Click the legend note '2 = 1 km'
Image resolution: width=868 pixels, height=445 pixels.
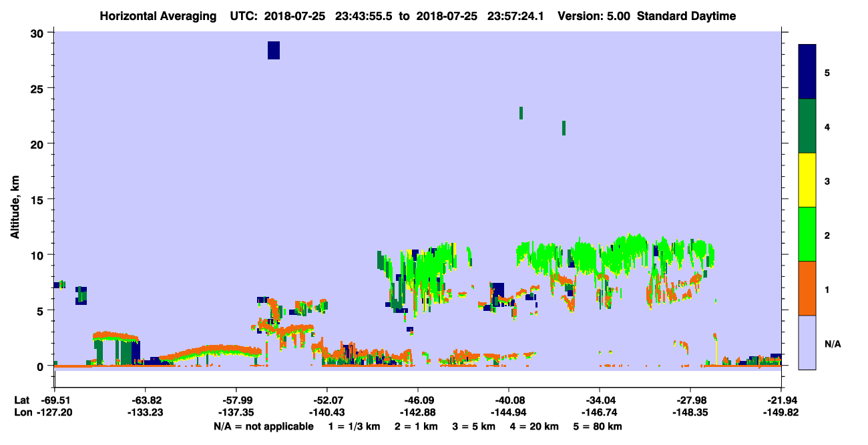click(415, 426)
